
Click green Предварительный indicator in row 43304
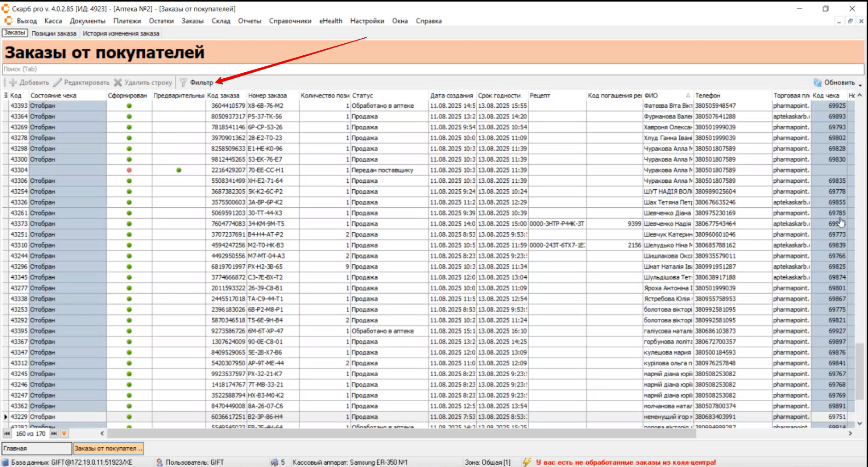(x=179, y=170)
